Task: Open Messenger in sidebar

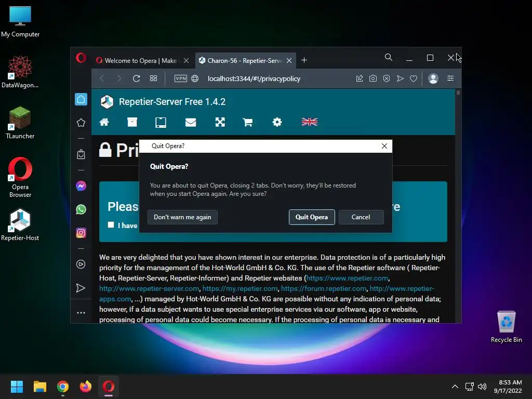Action: (x=81, y=186)
